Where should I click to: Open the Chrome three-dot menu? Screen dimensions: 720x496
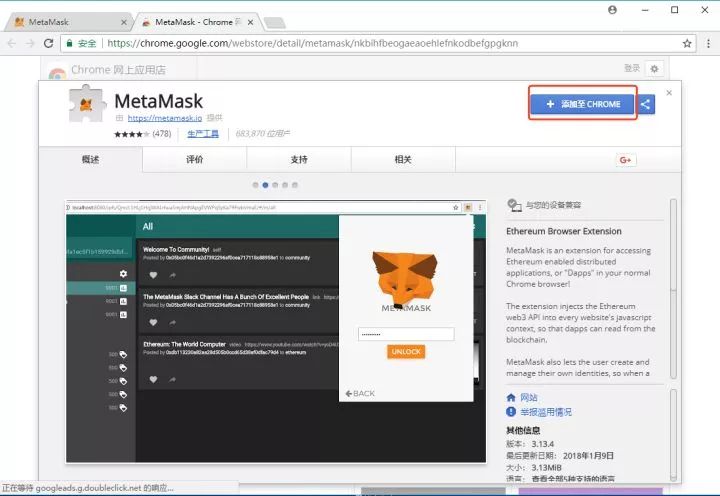pos(706,43)
